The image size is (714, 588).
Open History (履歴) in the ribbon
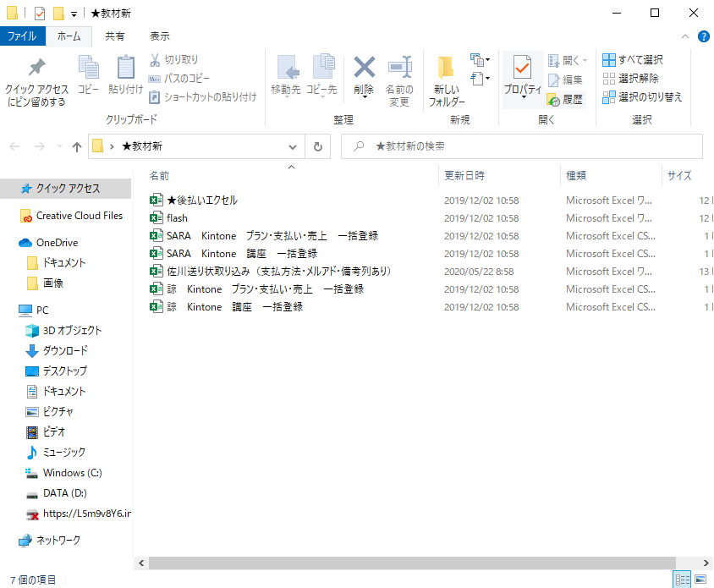point(565,99)
